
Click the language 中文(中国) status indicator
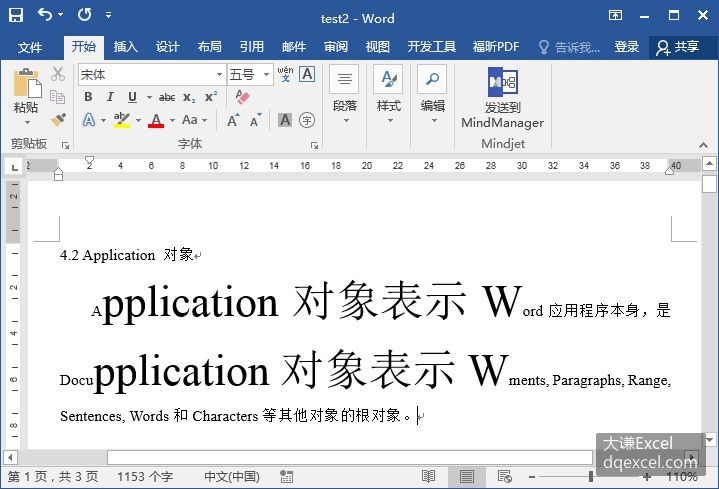[232, 477]
